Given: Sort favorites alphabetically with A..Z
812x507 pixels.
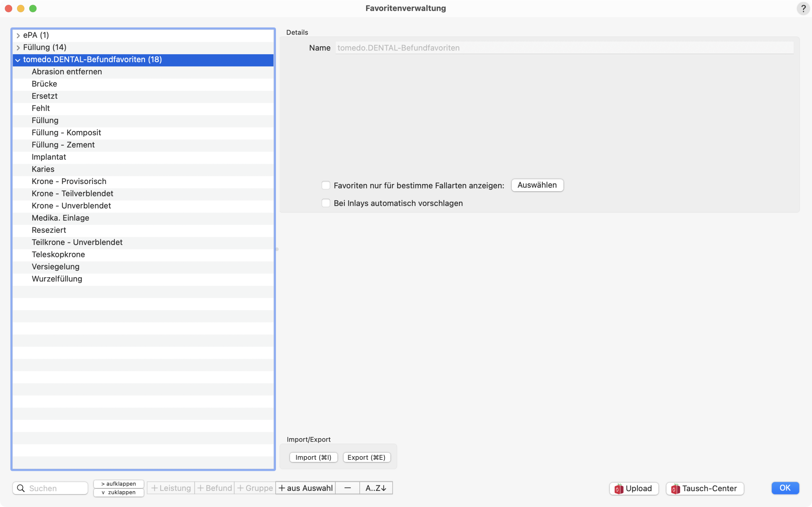Looking at the screenshot, I should coord(376,488).
